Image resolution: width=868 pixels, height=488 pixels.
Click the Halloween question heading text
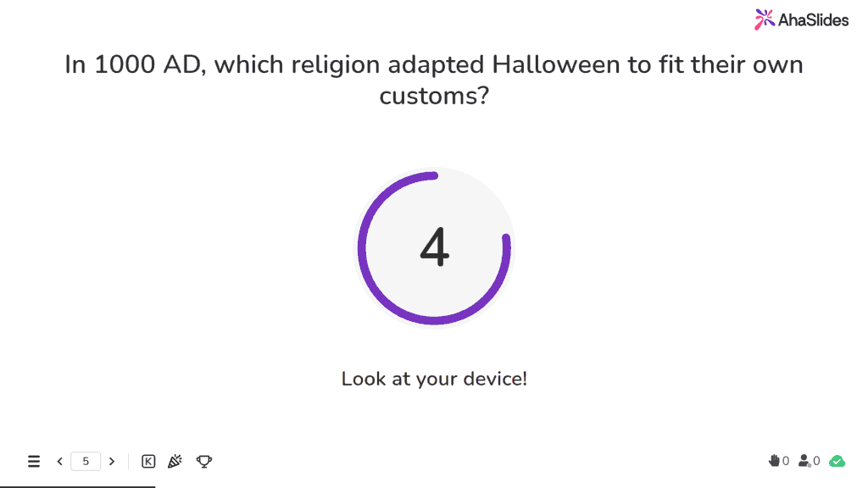[434, 80]
